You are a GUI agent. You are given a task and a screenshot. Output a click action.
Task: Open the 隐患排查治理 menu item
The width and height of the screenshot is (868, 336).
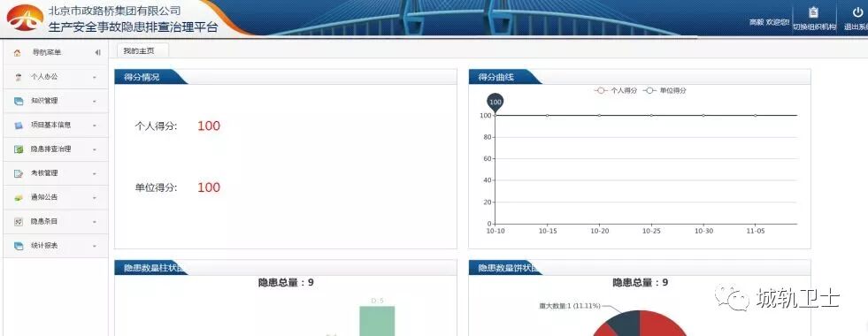(x=56, y=149)
